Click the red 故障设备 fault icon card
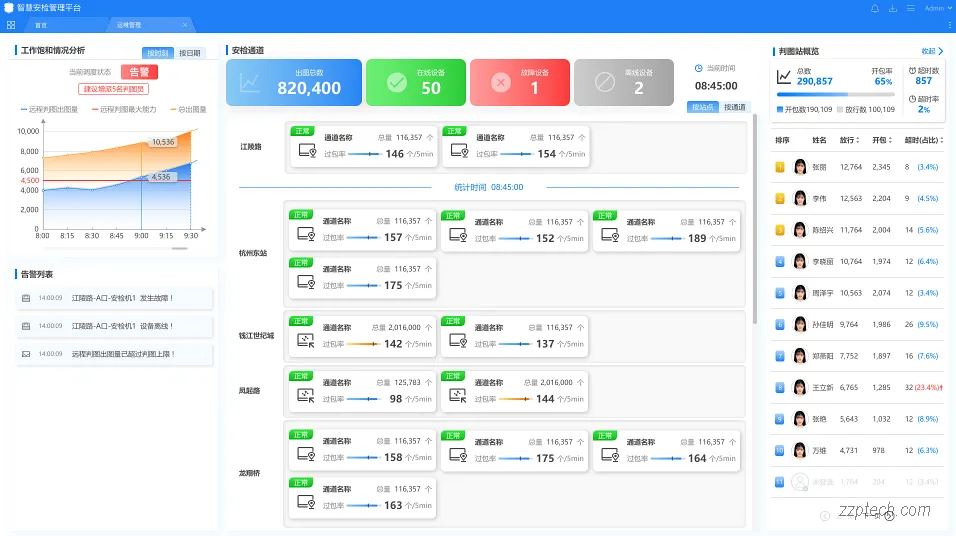 [501, 82]
